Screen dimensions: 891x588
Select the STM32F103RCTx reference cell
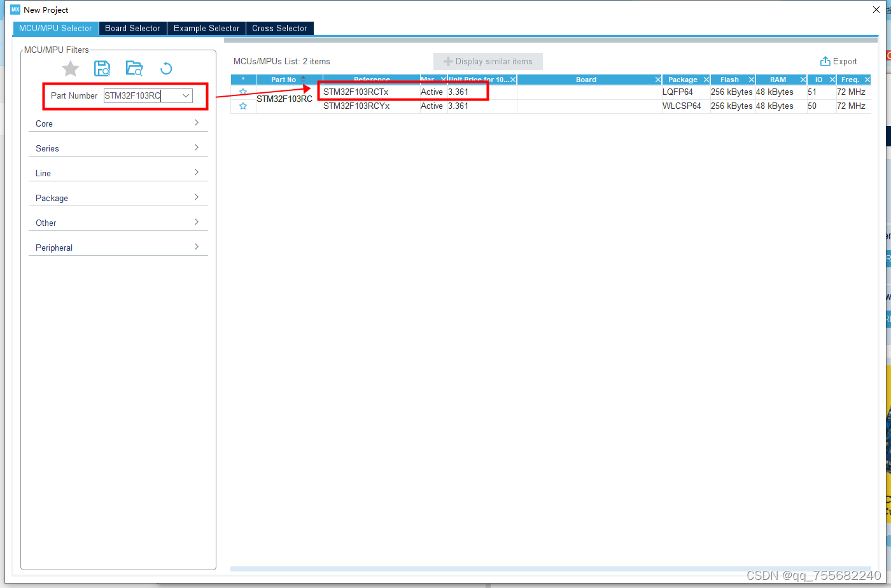pos(371,92)
